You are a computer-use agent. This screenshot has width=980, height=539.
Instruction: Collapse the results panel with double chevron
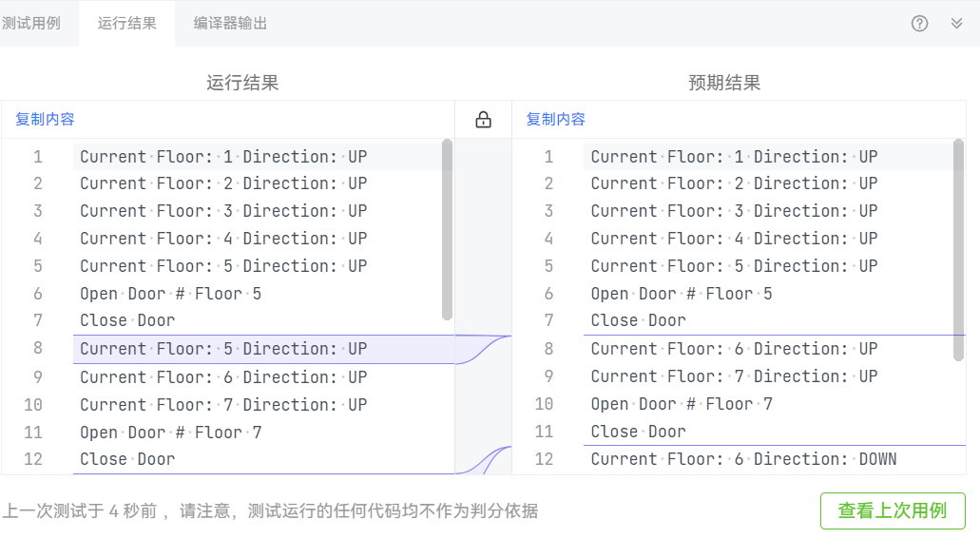956,24
